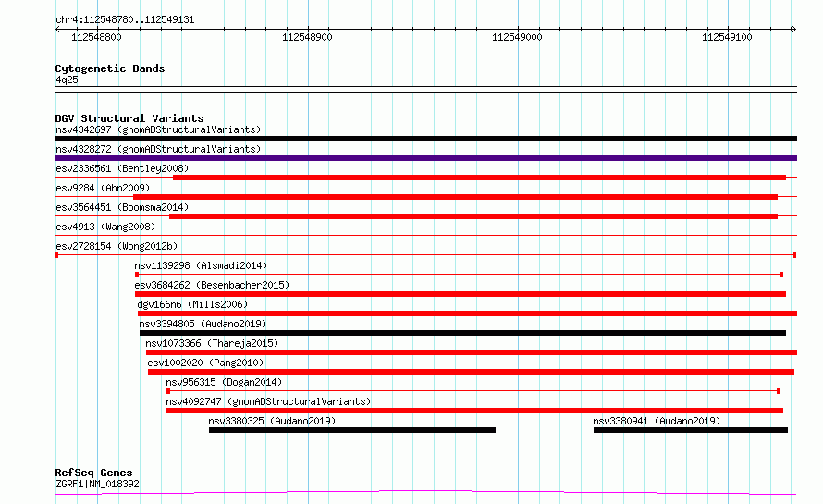Screen dimensions: 823x504
Task: Click the thin red line of esv2728154
Action: [425, 254]
